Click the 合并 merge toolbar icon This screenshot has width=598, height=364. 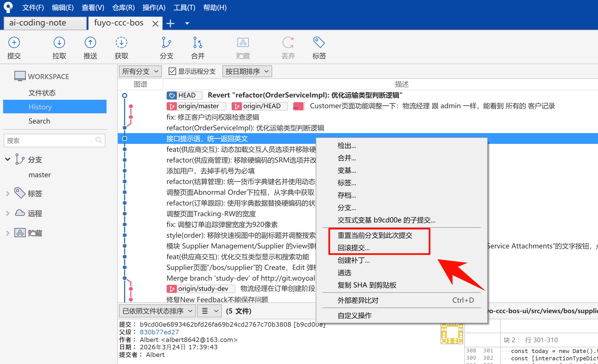[x=198, y=43]
